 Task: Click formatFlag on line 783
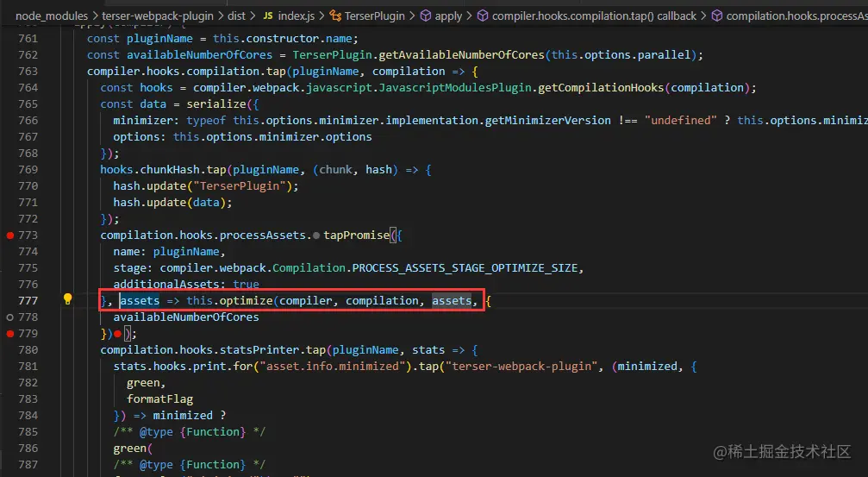pyautogui.click(x=160, y=399)
